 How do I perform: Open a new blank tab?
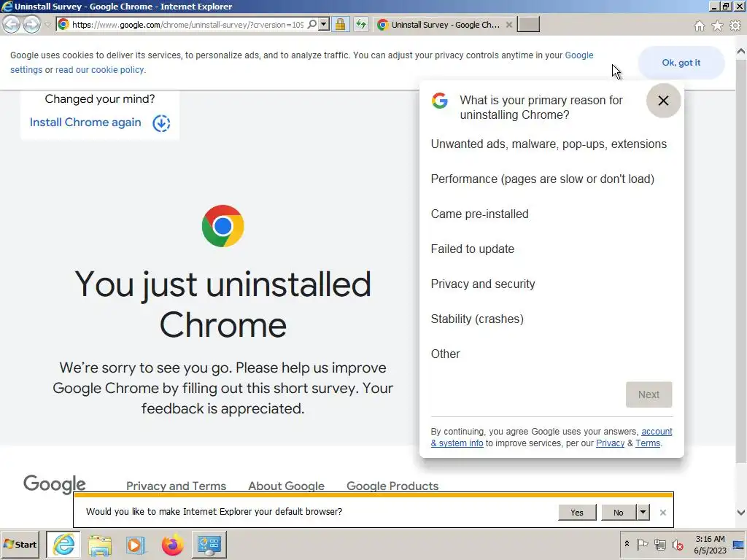point(528,24)
